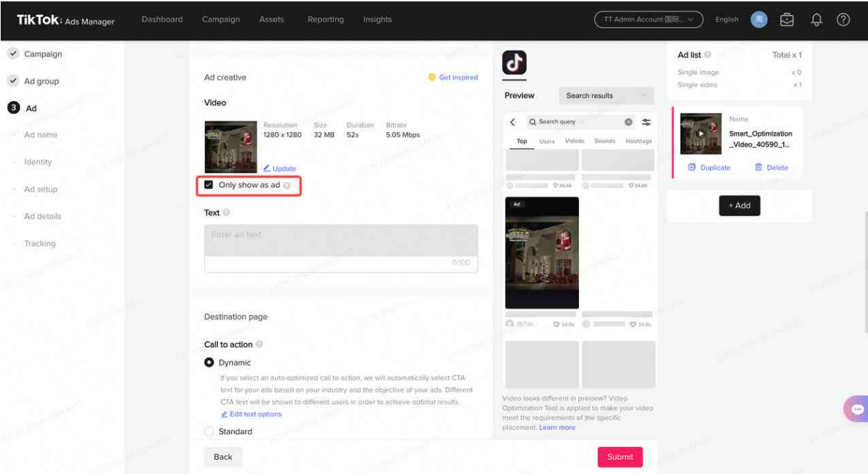Open the Campaign menu in the top bar
The height and width of the screenshot is (474, 868).
(x=221, y=19)
